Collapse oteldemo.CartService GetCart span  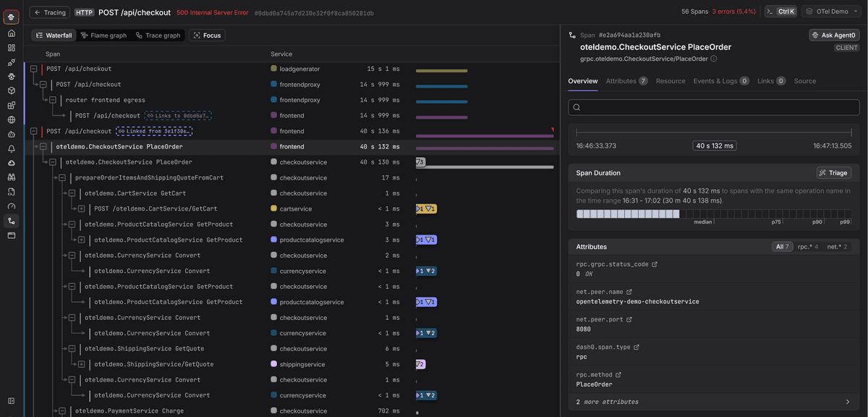pos(72,193)
